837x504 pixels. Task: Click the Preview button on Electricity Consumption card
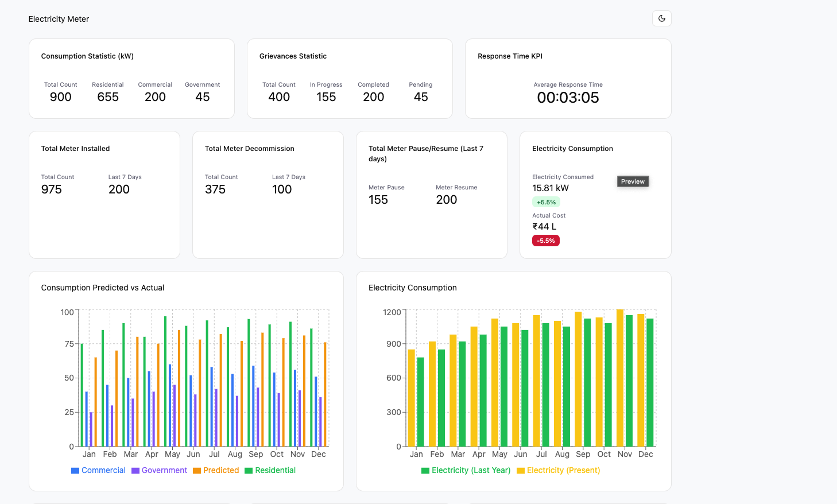[633, 181]
